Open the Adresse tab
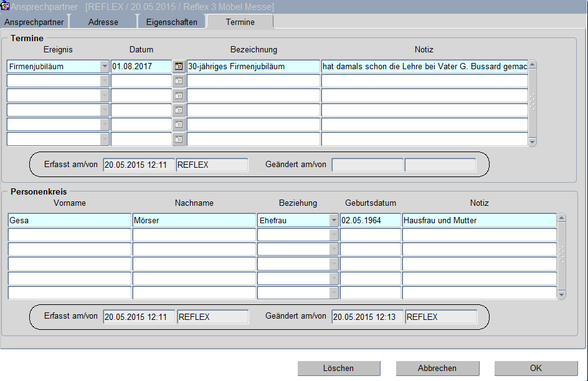 pyautogui.click(x=103, y=22)
